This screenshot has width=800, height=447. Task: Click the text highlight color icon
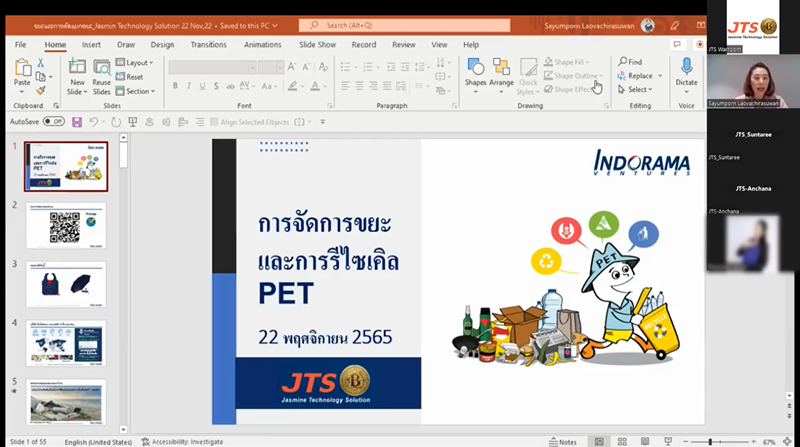[x=292, y=86]
